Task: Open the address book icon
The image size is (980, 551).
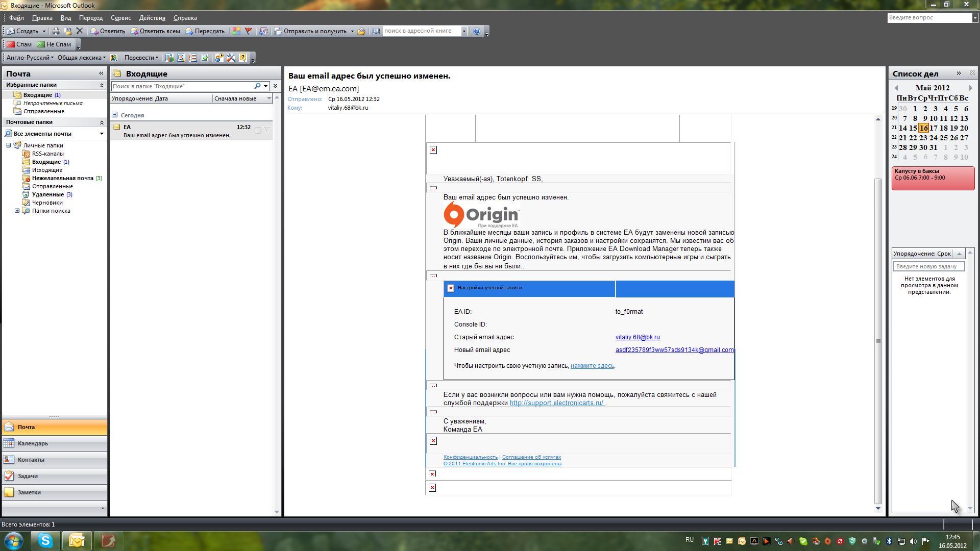Action: (376, 31)
